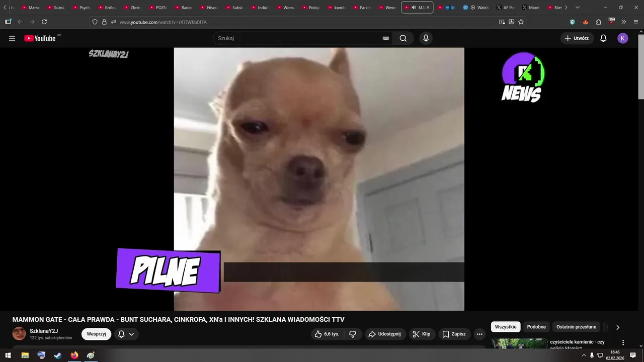Screen dimensions: 644x362
Task: Click the Klip clip button
Action: [422, 334]
